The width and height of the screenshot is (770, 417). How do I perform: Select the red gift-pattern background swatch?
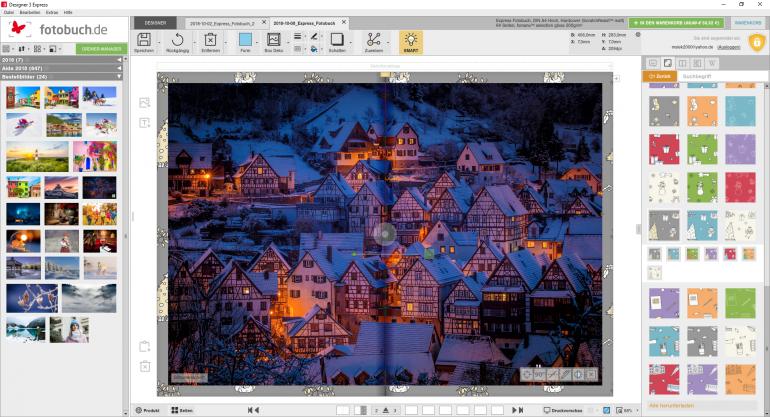click(x=664, y=149)
